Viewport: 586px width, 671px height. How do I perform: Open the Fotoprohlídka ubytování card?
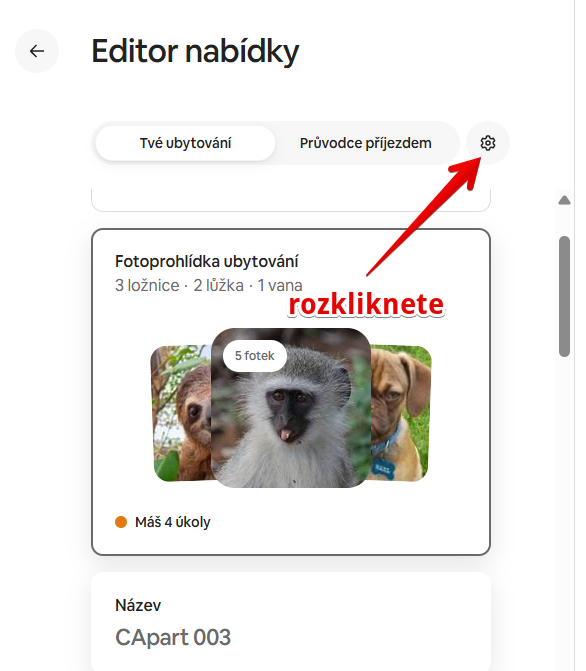coord(291,392)
